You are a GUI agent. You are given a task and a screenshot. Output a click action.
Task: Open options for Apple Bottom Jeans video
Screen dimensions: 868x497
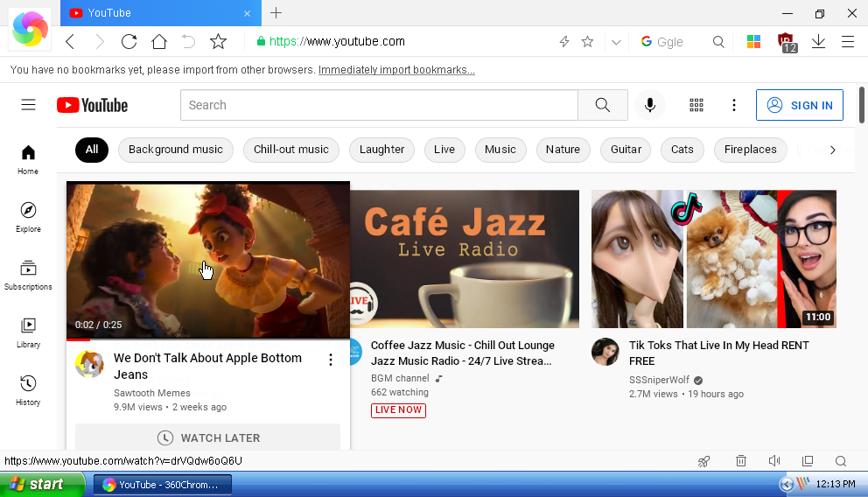pos(331,360)
